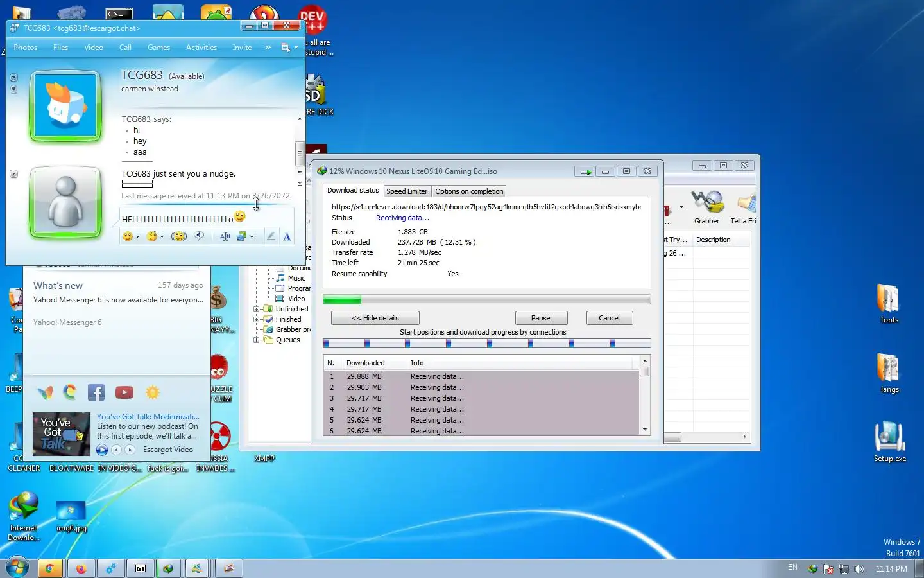
Task: Expand the Finished category in IDM tree
Action: tap(257, 319)
